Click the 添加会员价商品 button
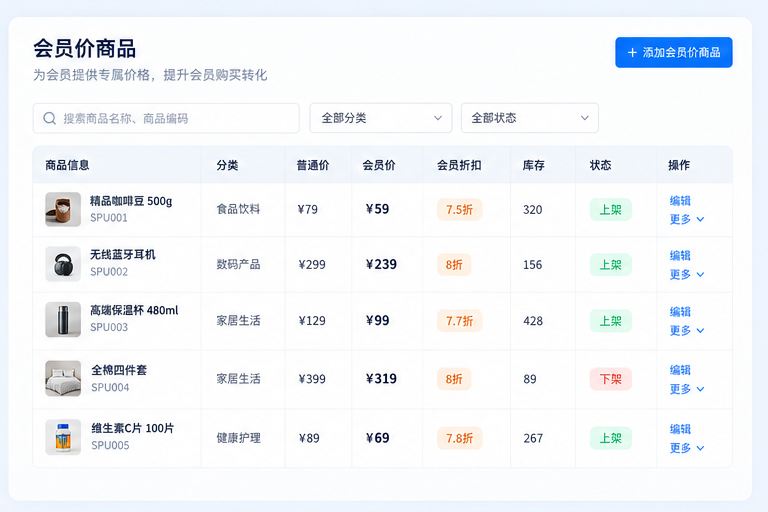Viewport: 768px width, 512px height. (x=673, y=52)
